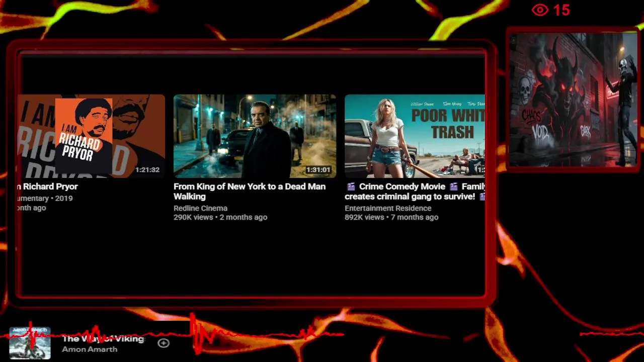Click the 'umentary • 2019' text
The height and width of the screenshot is (362, 644).
point(45,198)
